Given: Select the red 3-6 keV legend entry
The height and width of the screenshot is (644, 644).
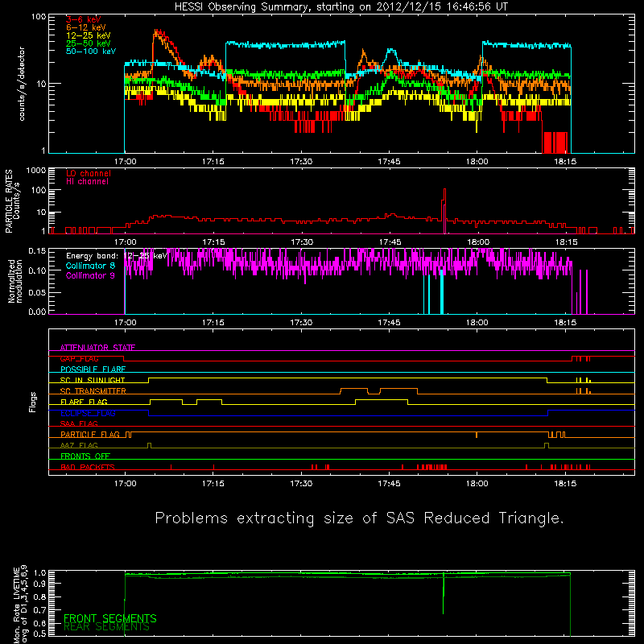Looking at the screenshot, I should (x=84, y=19).
